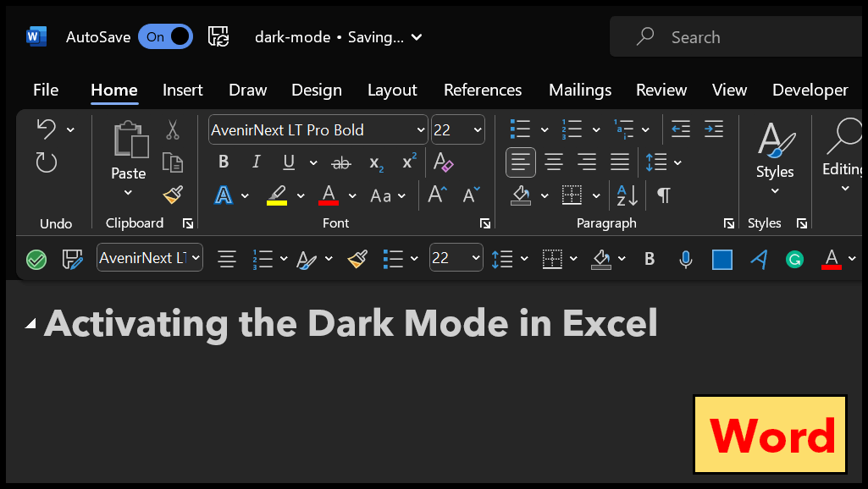The image size is (868, 489).
Task: Open the Font dialog launcher
Action: coord(485,223)
